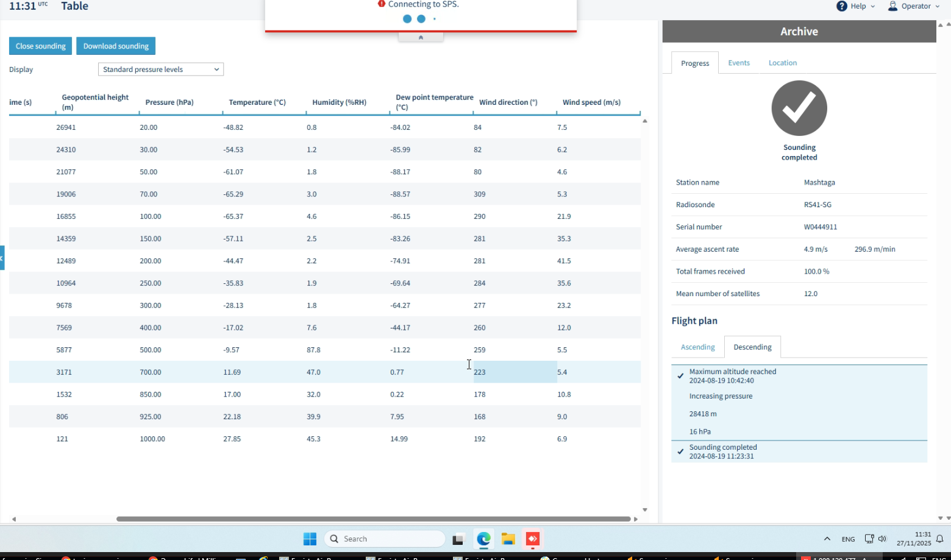
Task: Click the table's scroll left arrow
Action: click(13, 519)
